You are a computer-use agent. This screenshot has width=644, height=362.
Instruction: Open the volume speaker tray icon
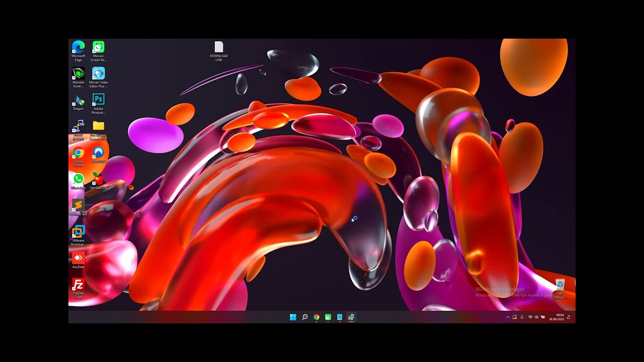pos(536,317)
